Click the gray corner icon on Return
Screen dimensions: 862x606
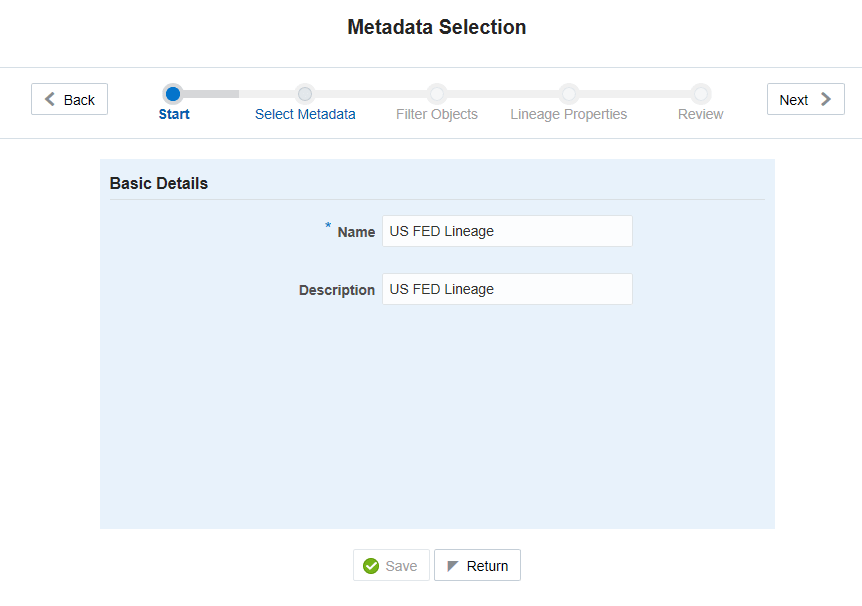click(453, 566)
